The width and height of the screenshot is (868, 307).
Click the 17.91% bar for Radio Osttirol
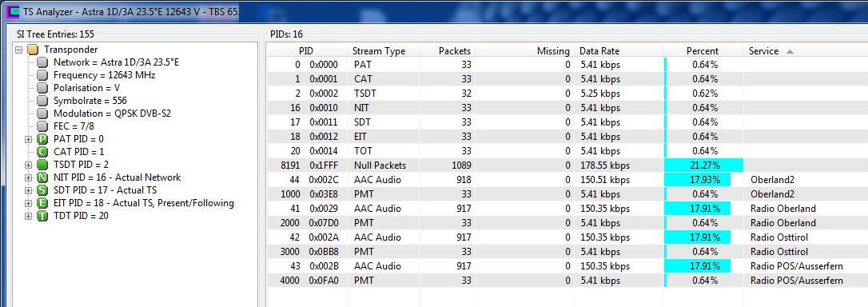click(x=698, y=237)
